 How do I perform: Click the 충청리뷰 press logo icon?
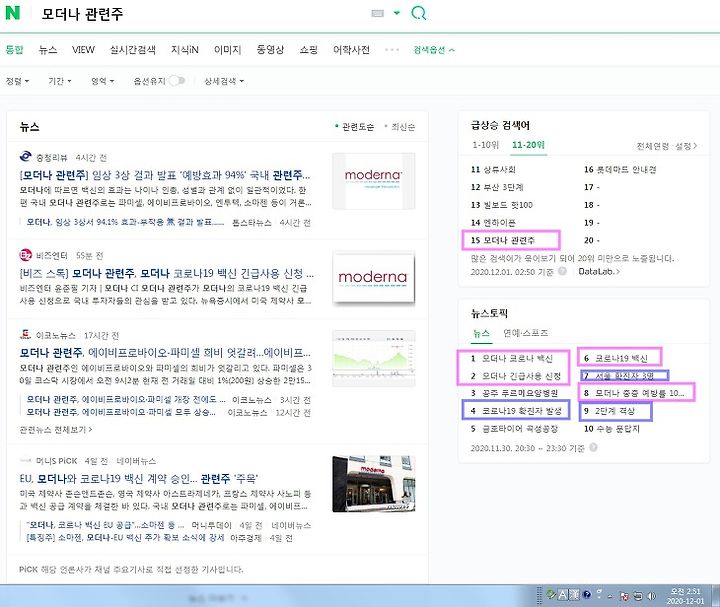pos(25,157)
